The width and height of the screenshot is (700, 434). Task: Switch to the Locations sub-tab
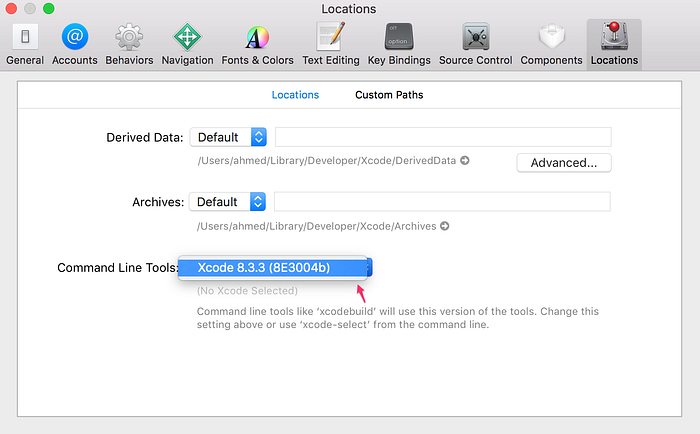[x=295, y=95]
